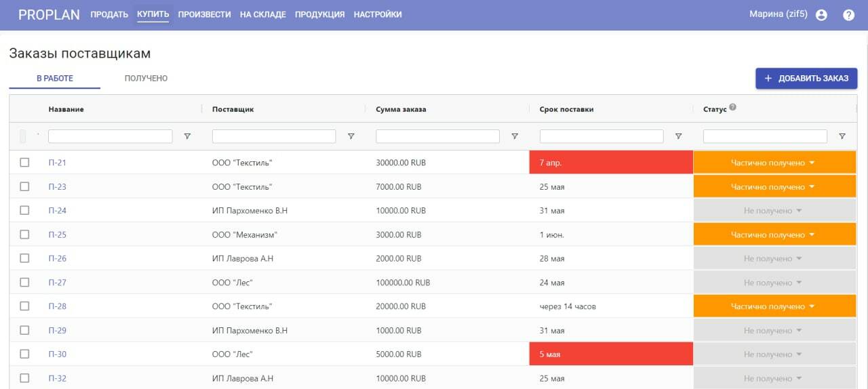This screenshot has width=868, height=389.
Task: Check the box next to order П-30
Action: pyautogui.click(x=24, y=354)
